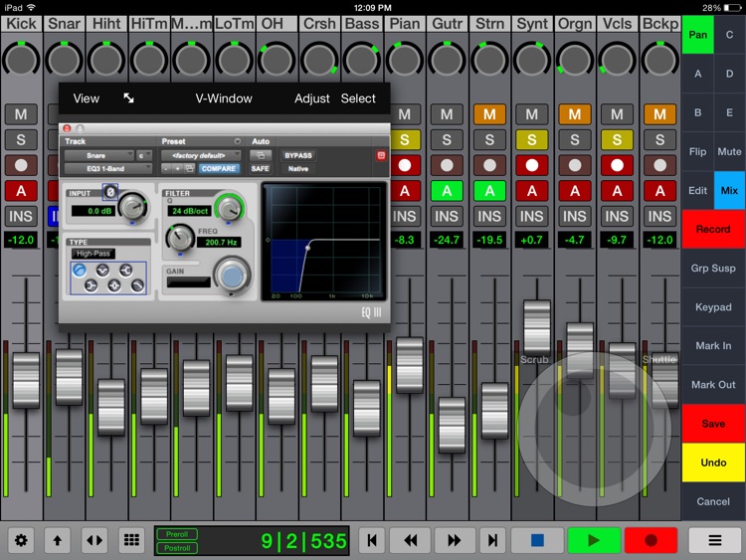Screen dimensions: 746x560
Task: Switch to Edit view
Action: point(697,190)
